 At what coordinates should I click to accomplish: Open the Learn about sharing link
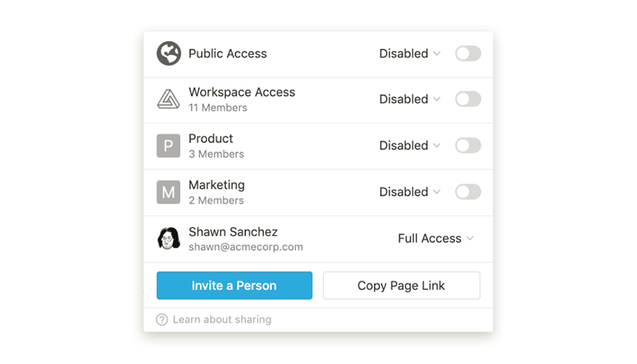tap(221, 320)
